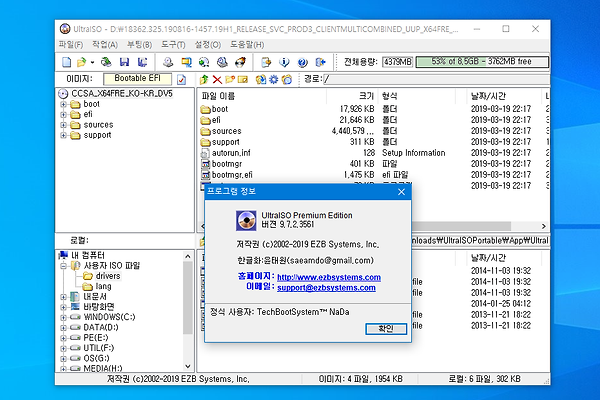The image size is (600, 400).
Task: Select the sources folder in file list
Action: pyautogui.click(x=227, y=131)
